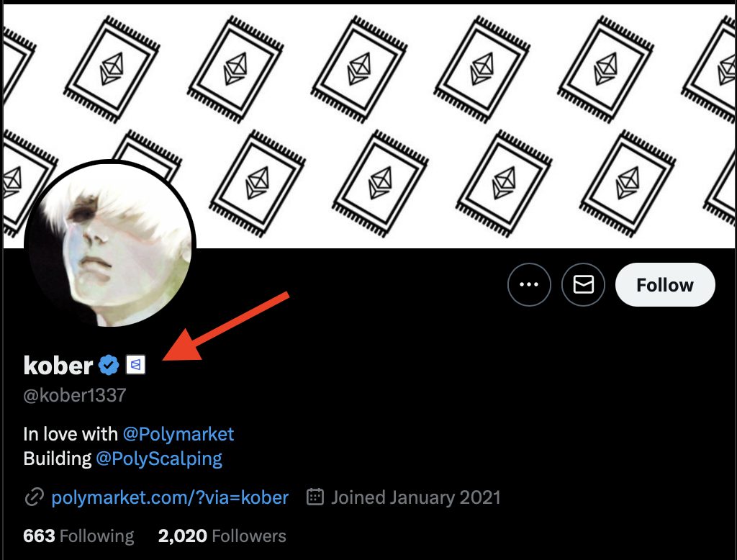
Task: Open the @Polymarket mention link
Action: click(178, 434)
